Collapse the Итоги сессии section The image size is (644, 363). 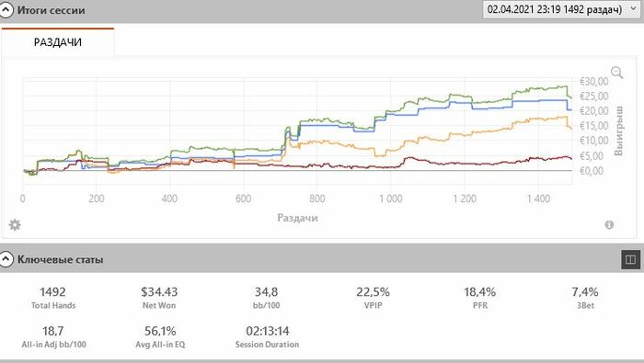pos(6,10)
